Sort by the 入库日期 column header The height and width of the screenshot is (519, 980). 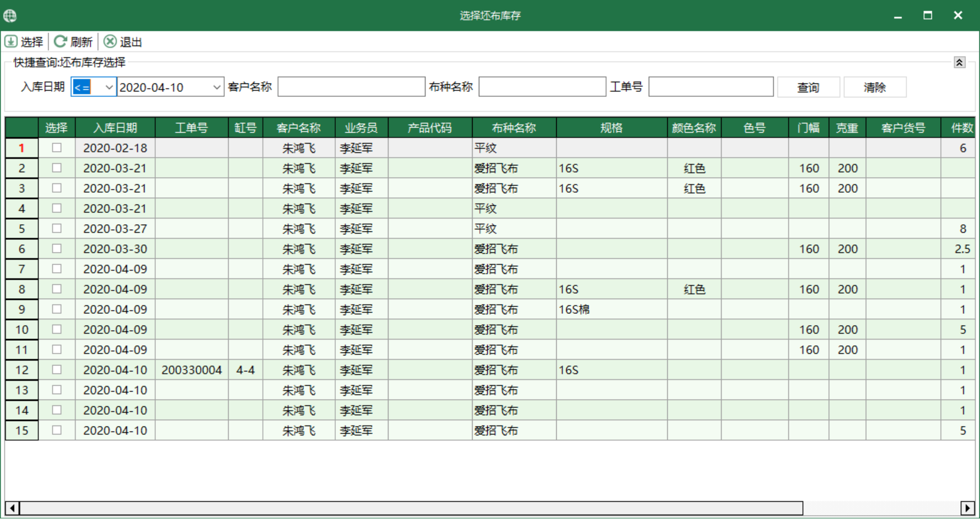[x=115, y=128]
